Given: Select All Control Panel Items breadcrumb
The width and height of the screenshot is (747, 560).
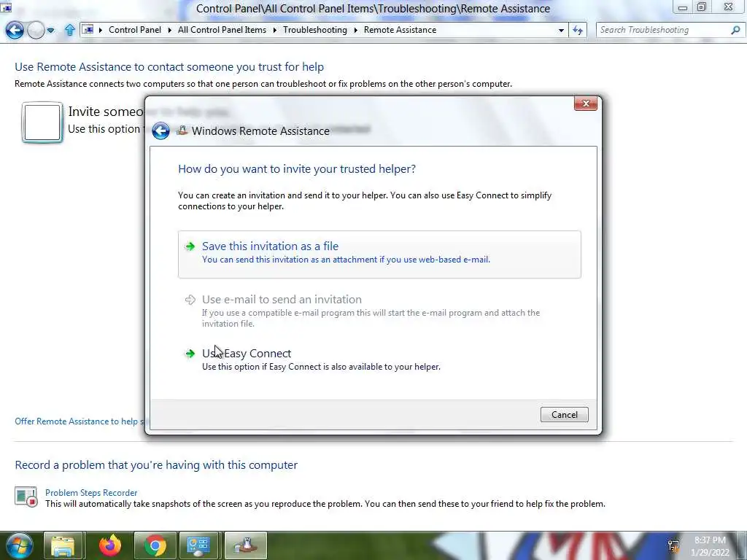Looking at the screenshot, I should pos(222,29).
